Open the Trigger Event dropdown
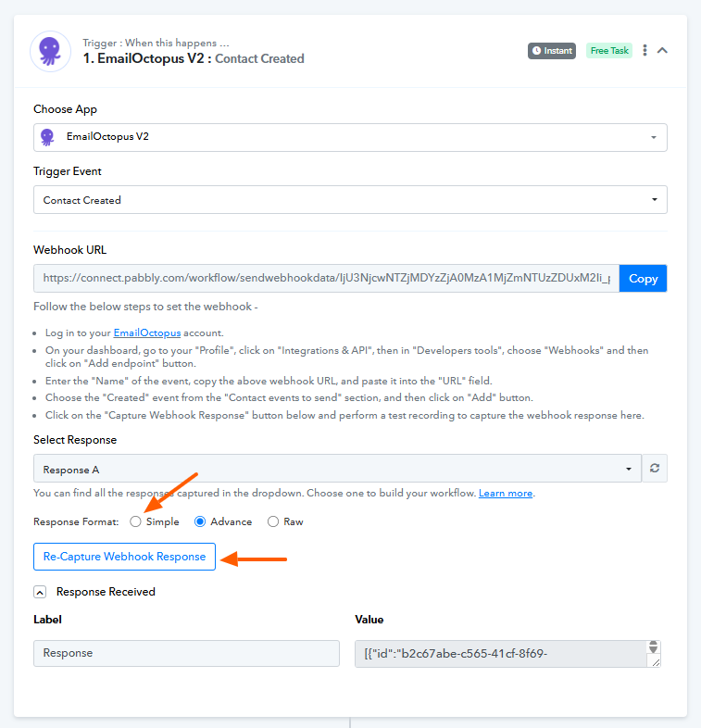 pyautogui.click(x=350, y=200)
